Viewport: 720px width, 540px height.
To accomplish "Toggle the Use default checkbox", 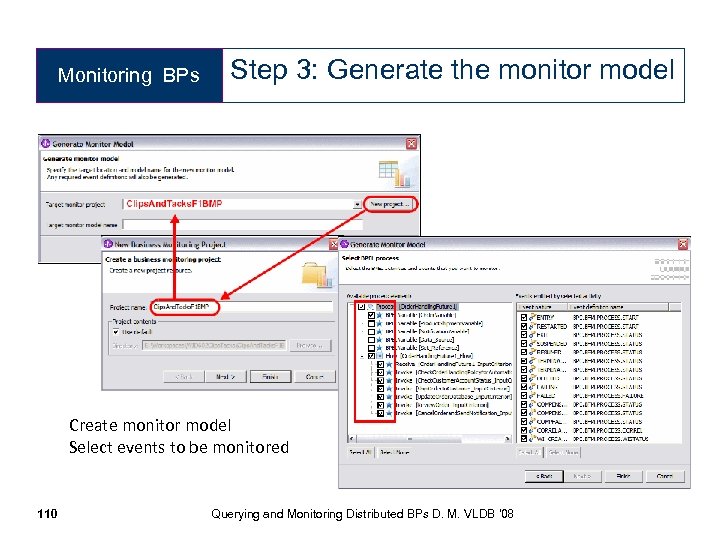I will 116,332.
